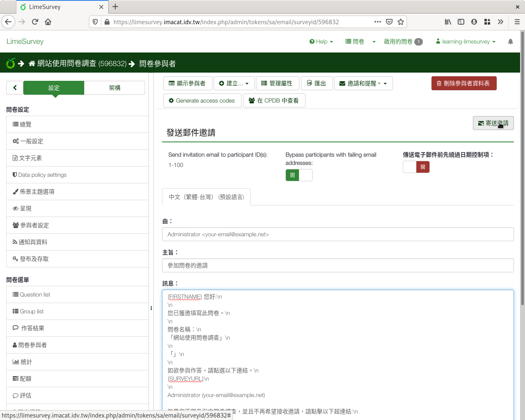
Task: Click the LimeSurvey lime logo in green bar
Action: click(11, 63)
